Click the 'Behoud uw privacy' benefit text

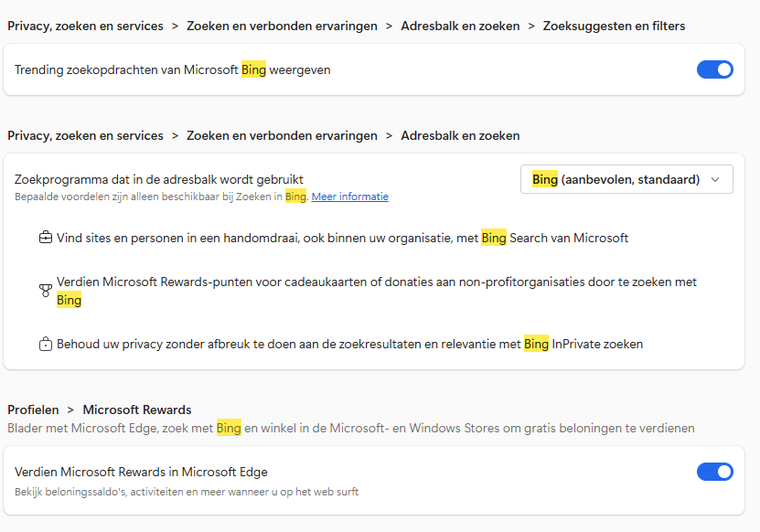350,344
